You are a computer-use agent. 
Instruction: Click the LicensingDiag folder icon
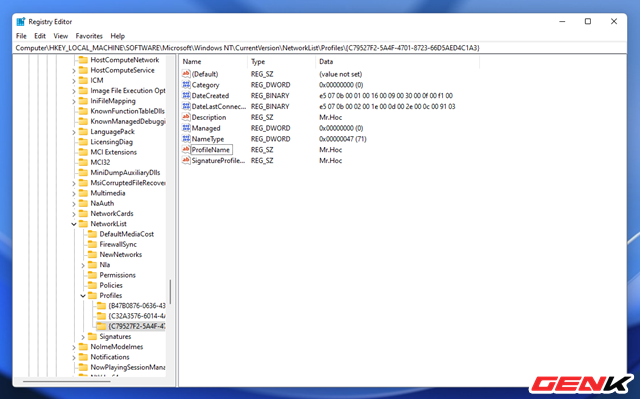point(83,142)
